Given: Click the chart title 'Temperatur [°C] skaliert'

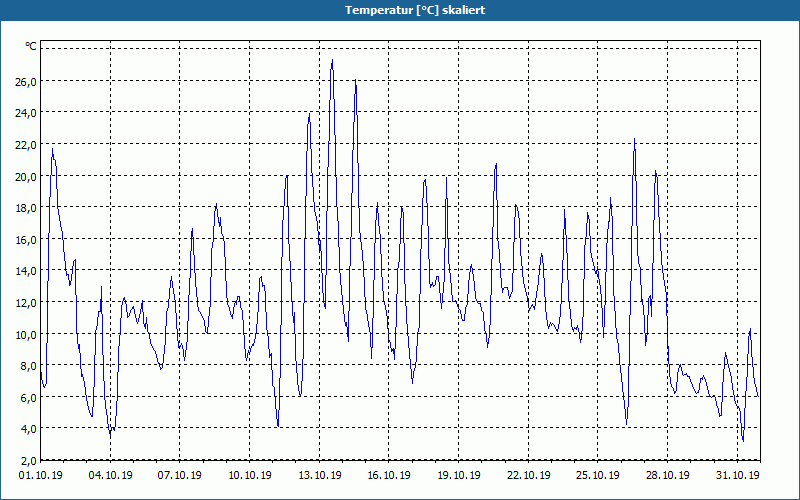Looking at the screenshot, I should pos(415,10).
